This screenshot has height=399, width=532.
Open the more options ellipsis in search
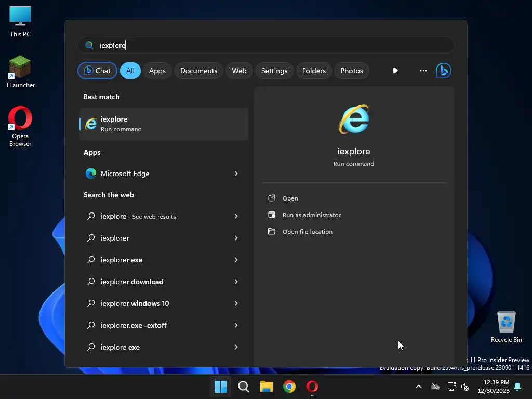423,71
